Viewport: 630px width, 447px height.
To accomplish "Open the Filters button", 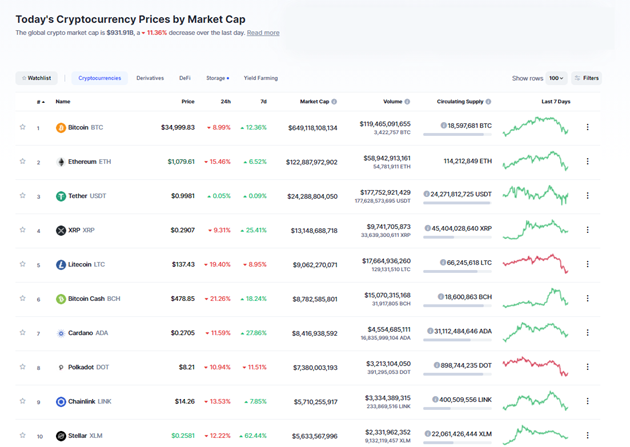I will [587, 78].
